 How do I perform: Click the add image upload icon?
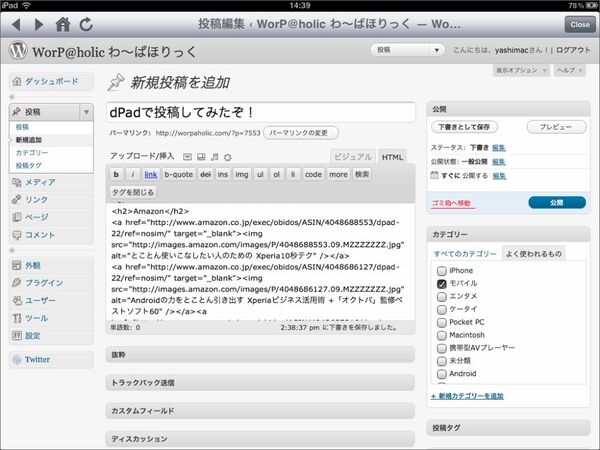tap(187, 157)
